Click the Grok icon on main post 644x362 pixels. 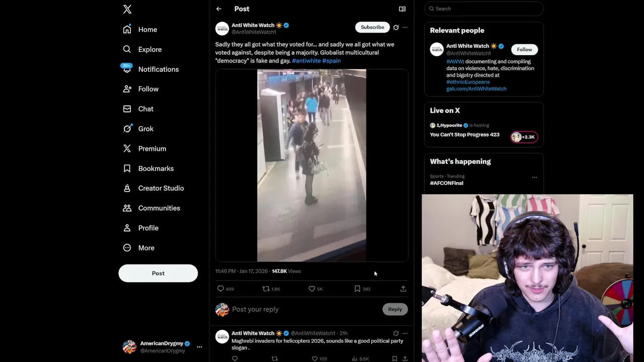tap(396, 28)
